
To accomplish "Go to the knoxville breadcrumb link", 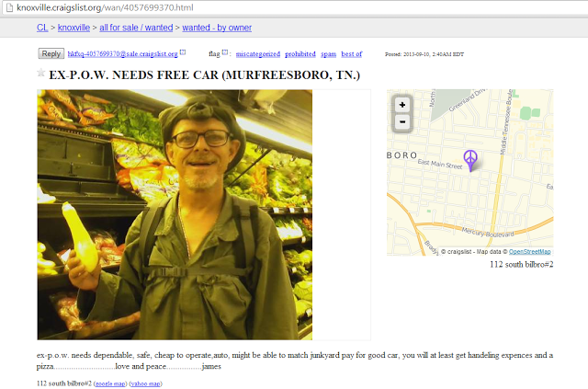I will pyautogui.click(x=73, y=28).
